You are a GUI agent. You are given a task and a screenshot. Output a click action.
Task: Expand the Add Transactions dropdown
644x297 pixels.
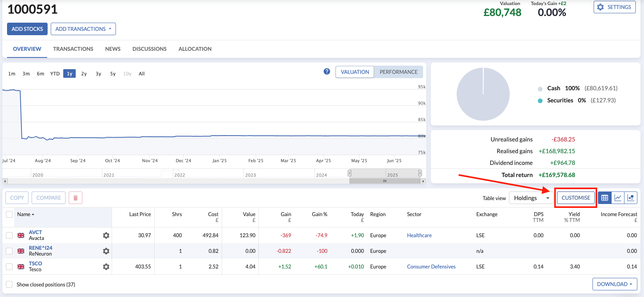(x=83, y=29)
